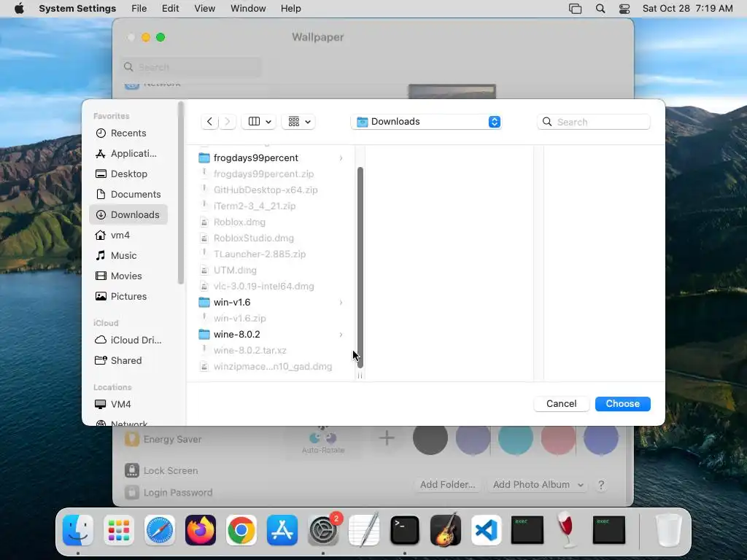Open the vm4 home folder
The height and width of the screenshot is (560, 747).
tap(128, 236)
